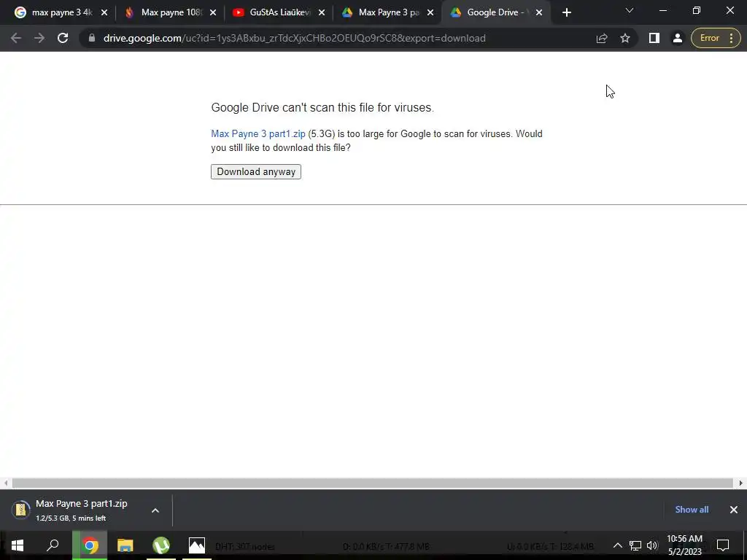Close the 'Max Payne 3 pa' tab
Viewport: 747px width, 560px height.
point(430,13)
